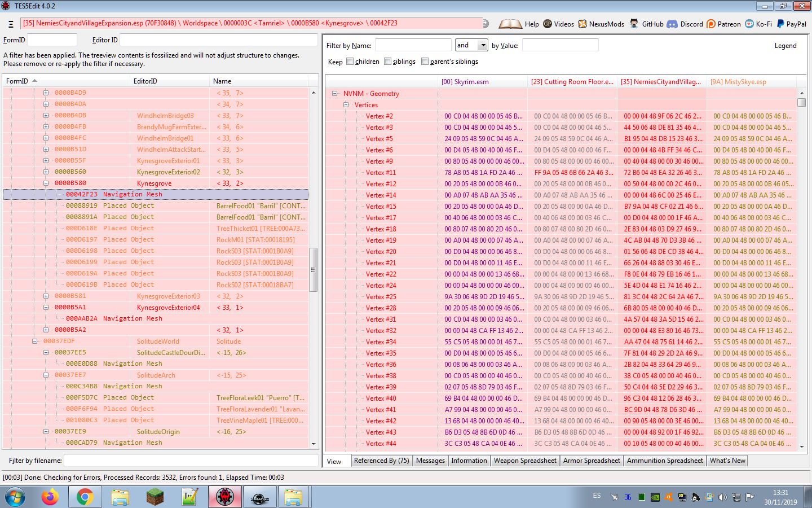Focus the FormID input field
Image resolution: width=812 pixels, height=508 pixels.
tap(52, 40)
